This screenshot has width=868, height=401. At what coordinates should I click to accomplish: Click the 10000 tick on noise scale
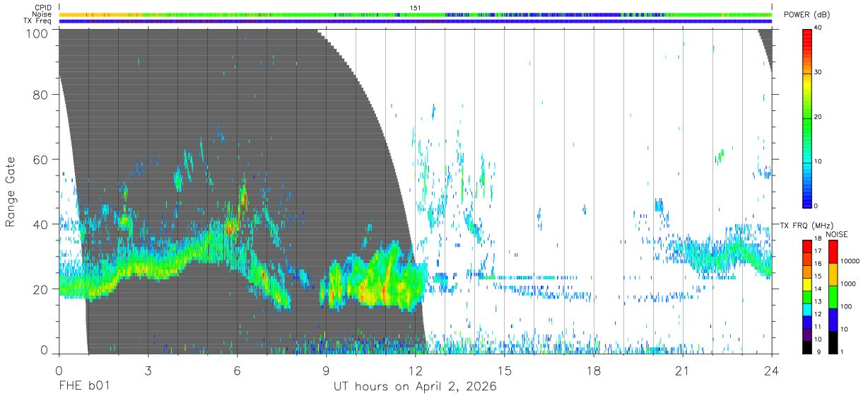850,262
